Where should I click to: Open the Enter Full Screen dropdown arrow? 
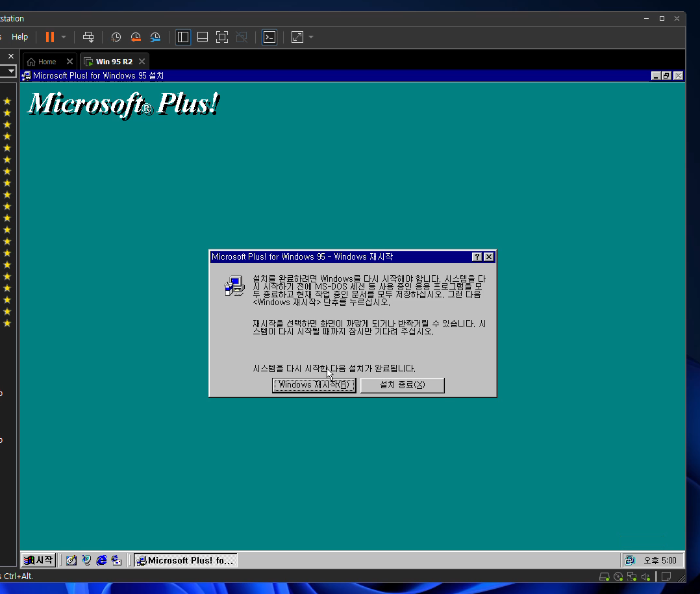pos(310,37)
